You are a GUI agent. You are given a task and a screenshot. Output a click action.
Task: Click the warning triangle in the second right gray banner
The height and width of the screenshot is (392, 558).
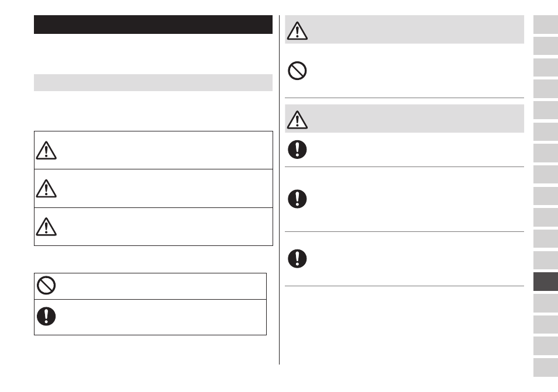(x=297, y=120)
